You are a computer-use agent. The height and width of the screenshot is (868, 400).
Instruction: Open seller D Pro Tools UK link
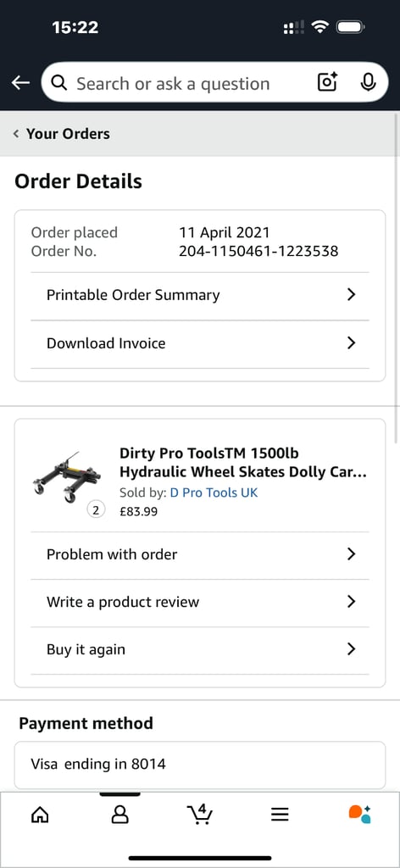(x=214, y=492)
